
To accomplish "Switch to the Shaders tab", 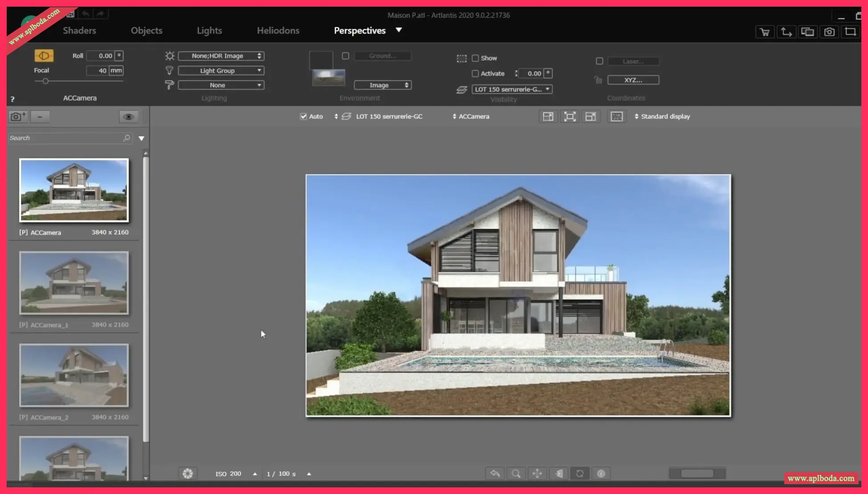I will [x=79, y=31].
